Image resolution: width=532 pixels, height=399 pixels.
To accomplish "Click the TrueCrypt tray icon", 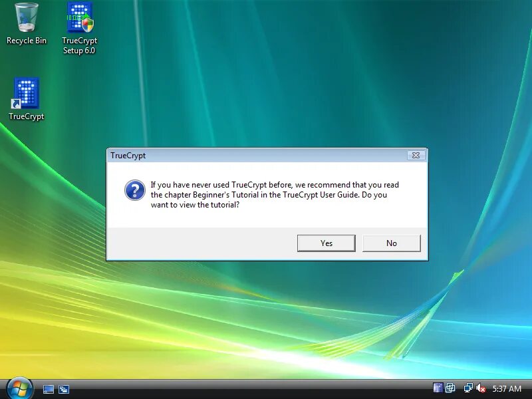I will pos(438,388).
